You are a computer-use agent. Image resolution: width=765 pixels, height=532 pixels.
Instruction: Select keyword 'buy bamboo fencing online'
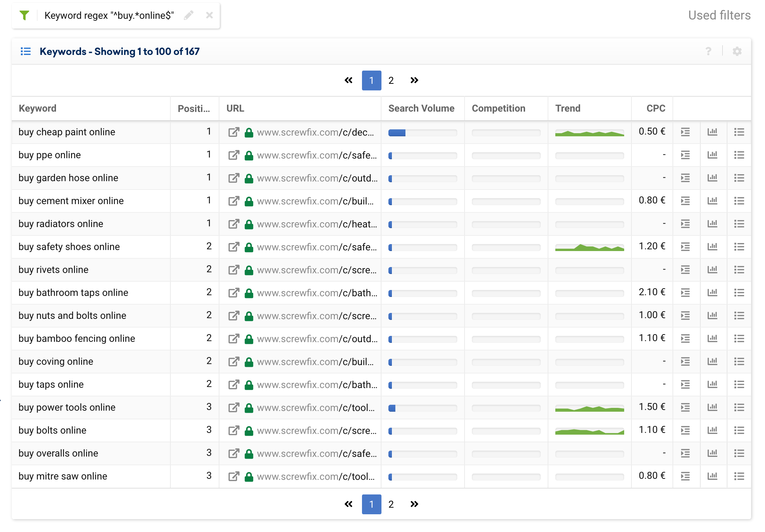77,339
